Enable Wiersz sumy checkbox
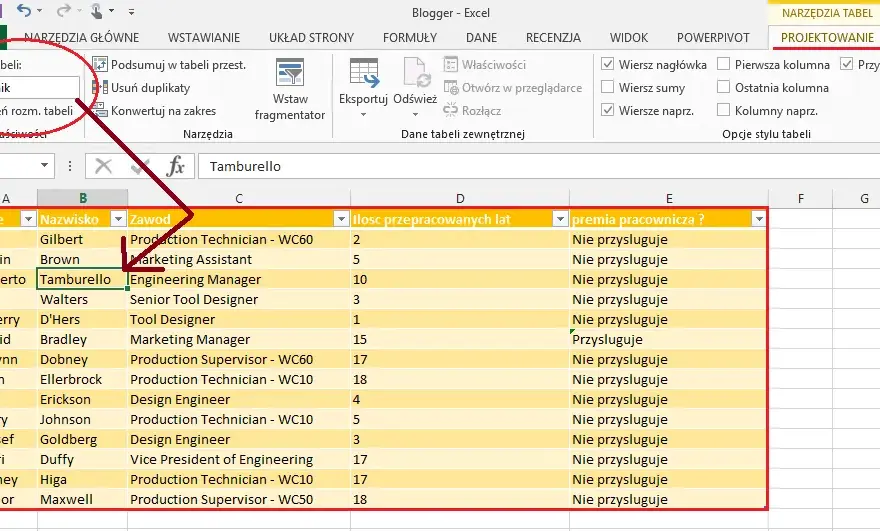This screenshot has height=531, width=880. [x=608, y=87]
